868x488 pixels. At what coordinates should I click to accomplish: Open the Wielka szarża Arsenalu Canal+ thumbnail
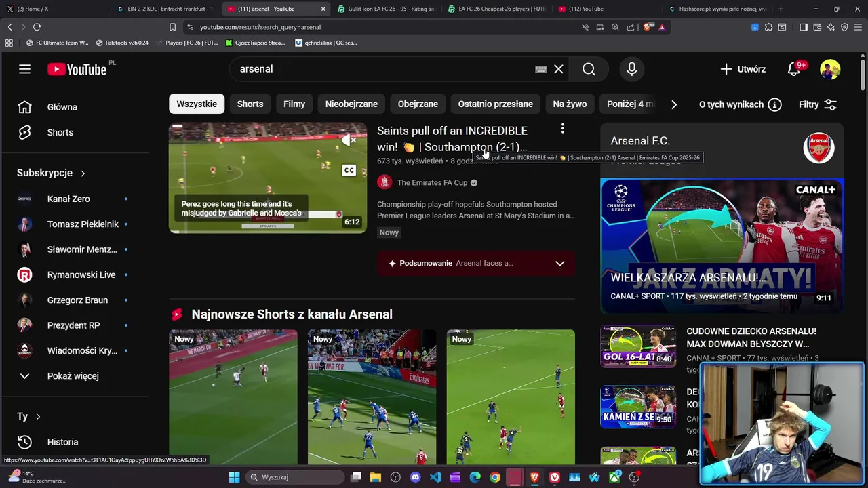coord(722,246)
